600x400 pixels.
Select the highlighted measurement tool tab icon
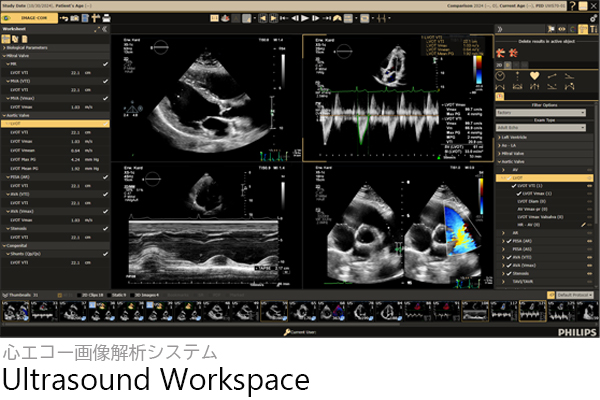pos(583,29)
